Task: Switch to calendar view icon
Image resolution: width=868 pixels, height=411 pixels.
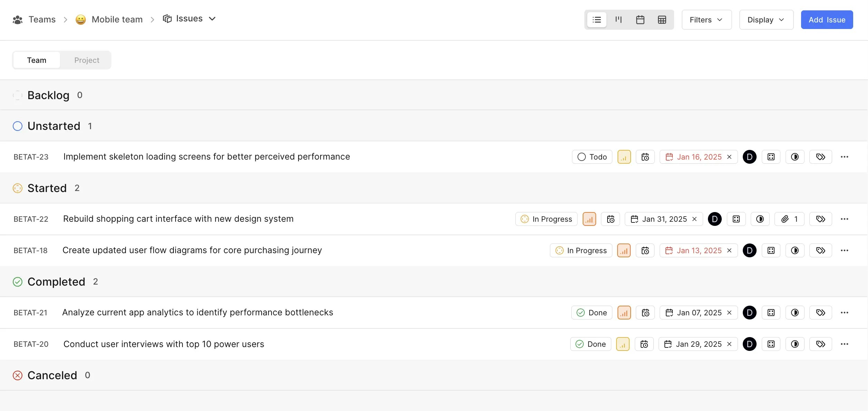Action: [x=640, y=20]
